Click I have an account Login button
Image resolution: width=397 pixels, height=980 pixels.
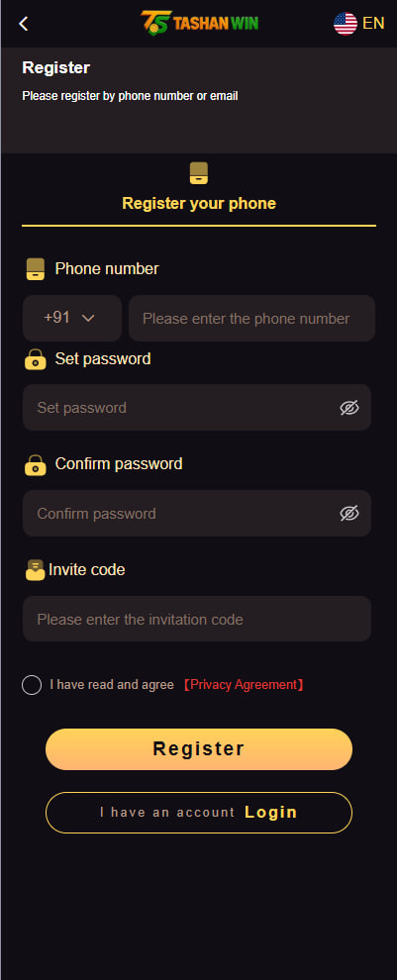pyautogui.click(x=199, y=813)
